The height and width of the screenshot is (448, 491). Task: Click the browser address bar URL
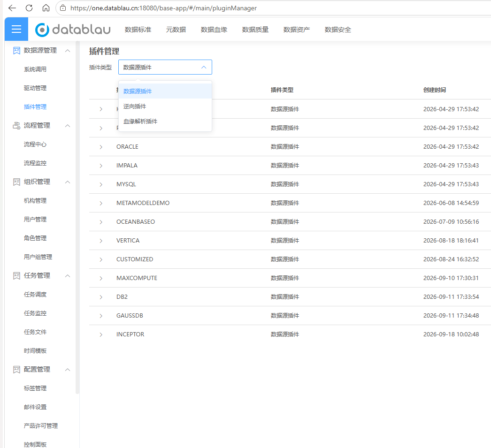point(163,8)
